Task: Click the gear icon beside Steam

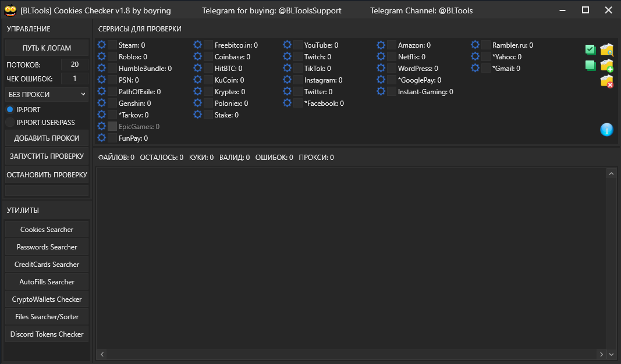Action: 102,45
